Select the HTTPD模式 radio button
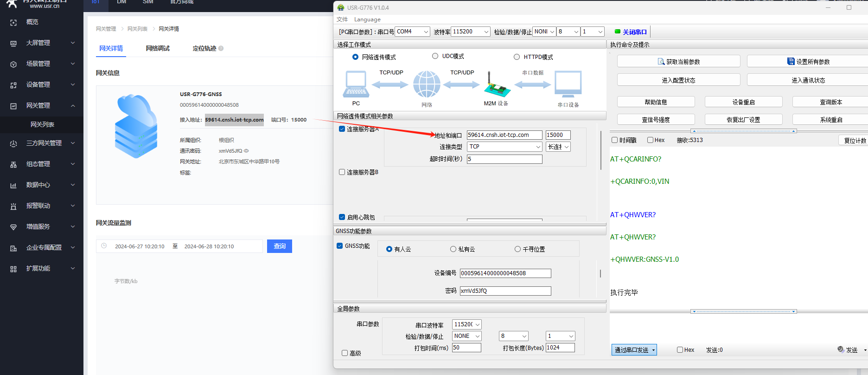Viewport: 868px width, 375px height. [x=517, y=57]
